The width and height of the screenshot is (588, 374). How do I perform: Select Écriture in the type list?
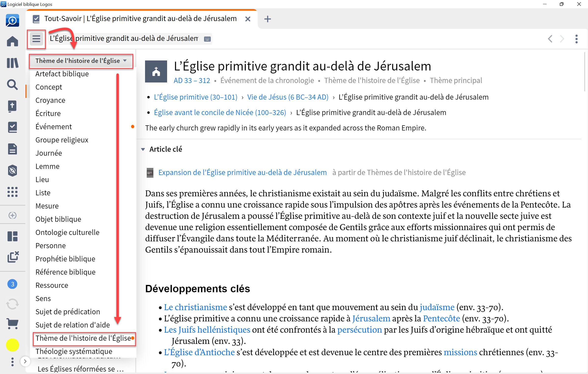(x=48, y=113)
